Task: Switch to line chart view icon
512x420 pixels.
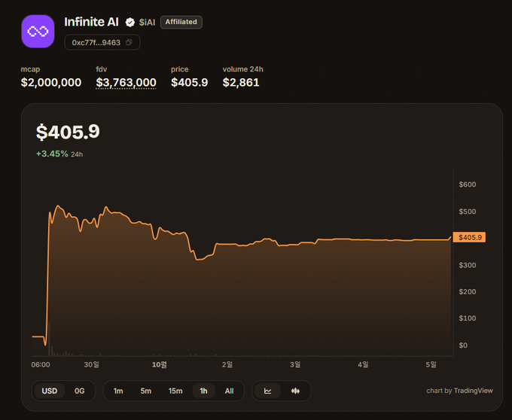Action: pyautogui.click(x=268, y=391)
